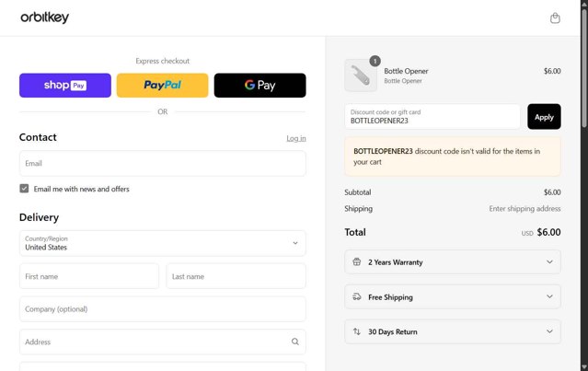Apply the discount code

tap(544, 117)
